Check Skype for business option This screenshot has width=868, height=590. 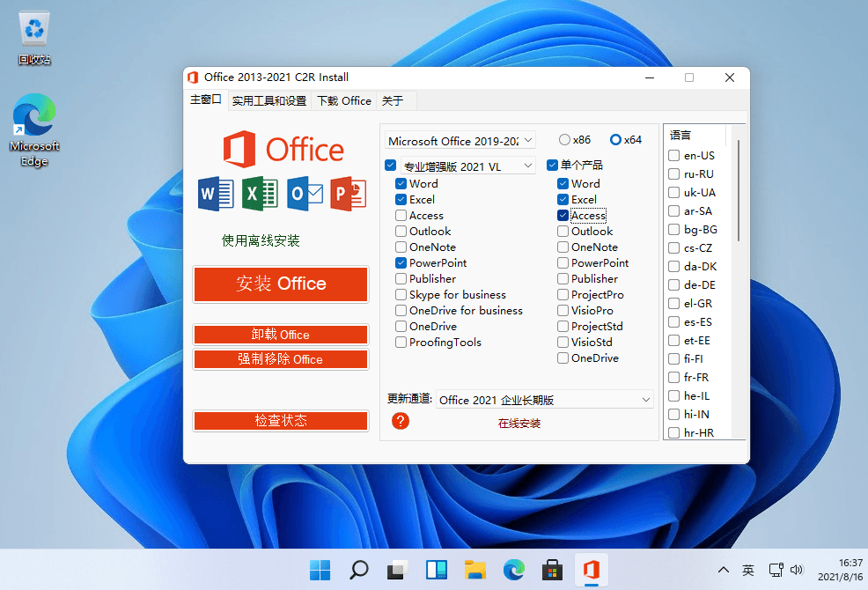pos(401,295)
